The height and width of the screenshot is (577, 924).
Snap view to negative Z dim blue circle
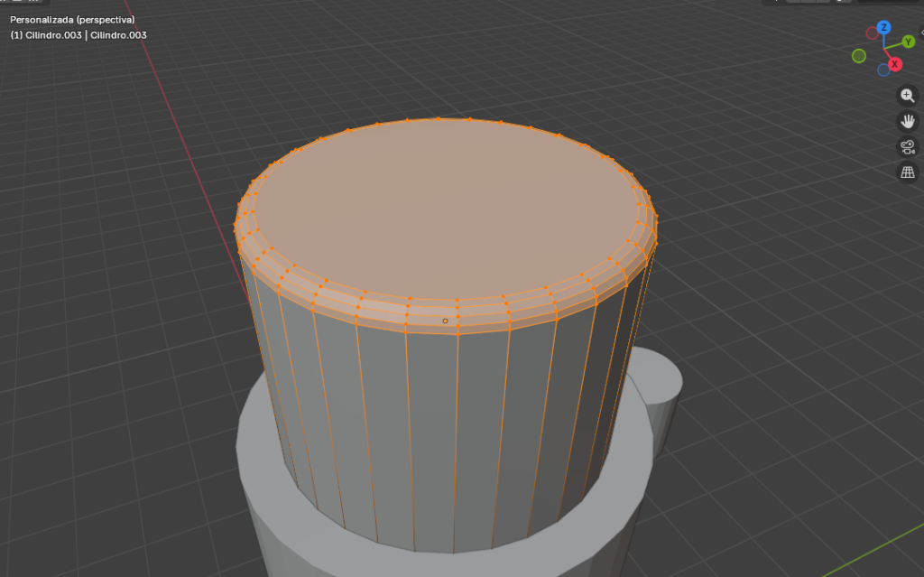click(x=884, y=69)
